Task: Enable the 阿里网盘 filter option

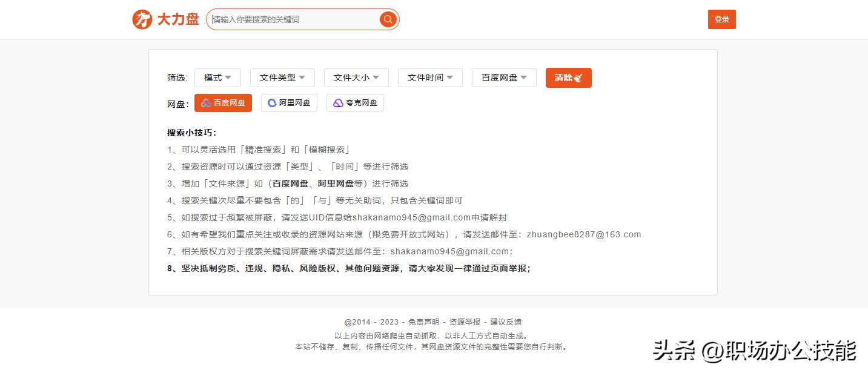Action: coord(289,102)
